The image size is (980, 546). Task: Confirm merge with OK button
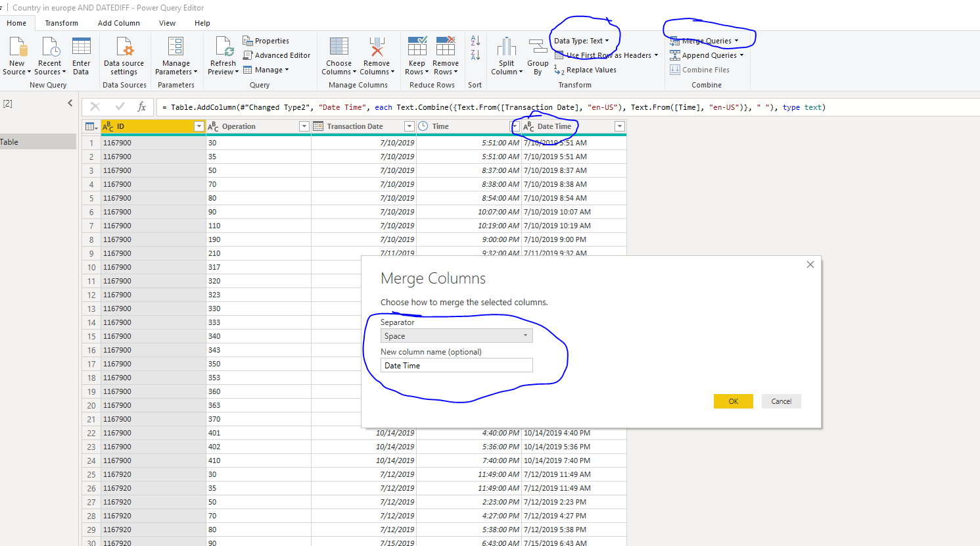pyautogui.click(x=734, y=401)
